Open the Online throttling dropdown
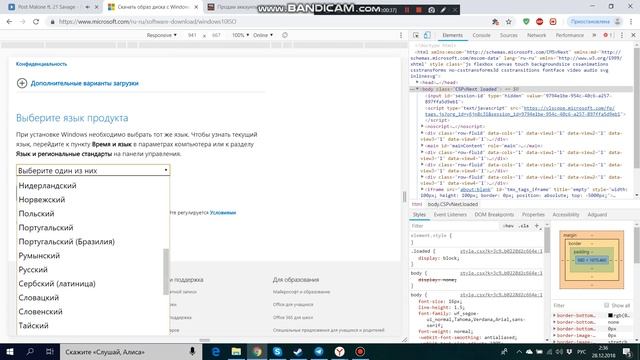 click(x=263, y=36)
